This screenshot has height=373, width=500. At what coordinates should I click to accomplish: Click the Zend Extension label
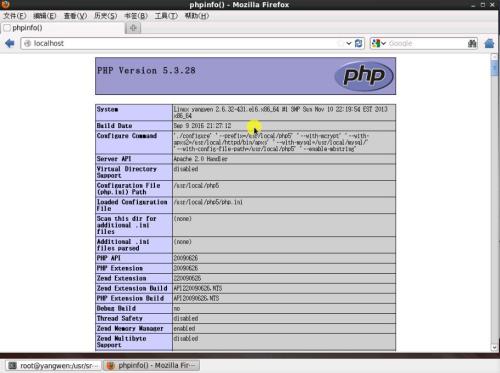coord(121,278)
